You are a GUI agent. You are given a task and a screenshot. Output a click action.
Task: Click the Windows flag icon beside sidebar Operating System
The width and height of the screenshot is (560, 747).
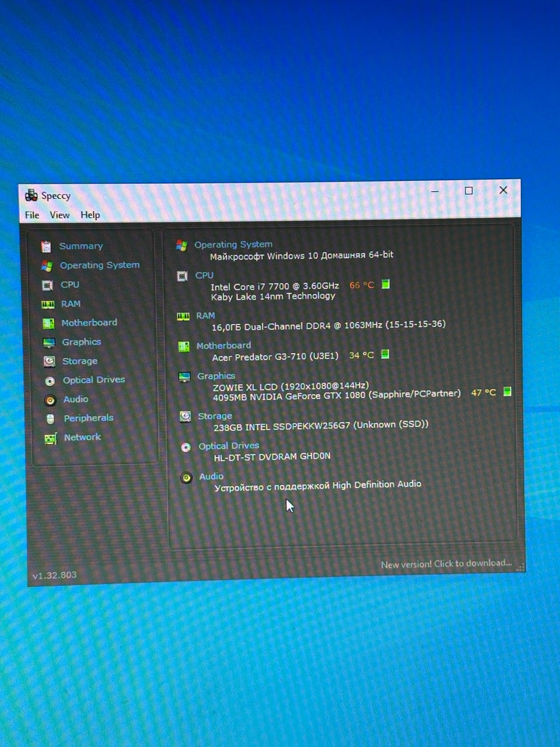tap(47, 266)
